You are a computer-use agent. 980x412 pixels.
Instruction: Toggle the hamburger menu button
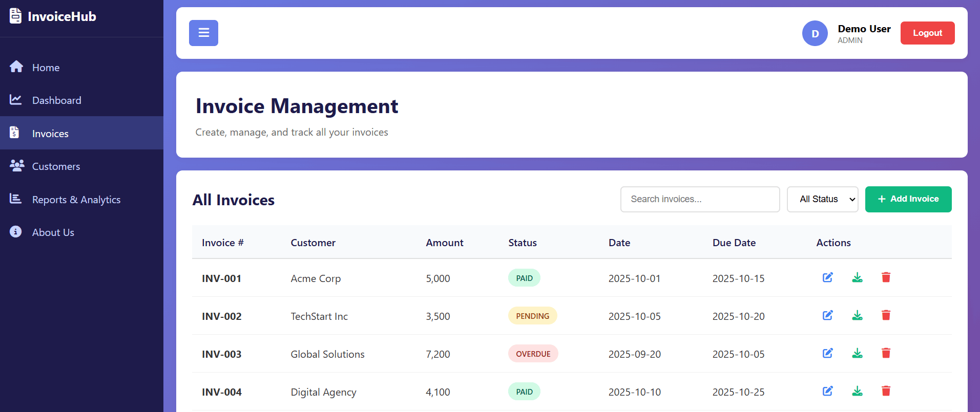203,33
